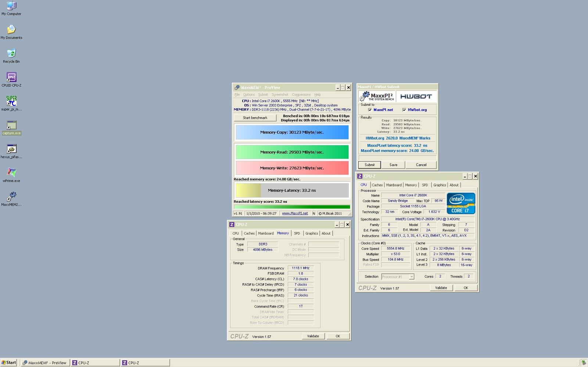Click HWbot.org 2628.0 MaxxMEM² Marks text

[398, 138]
